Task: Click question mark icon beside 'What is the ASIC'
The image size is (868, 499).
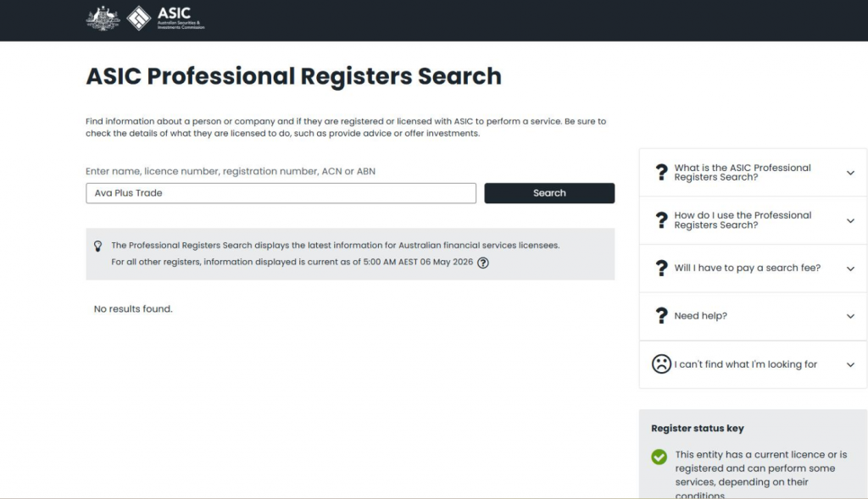Action: coord(661,172)
